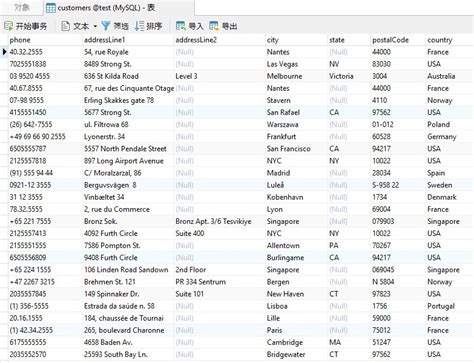Screen dimensions: 474x363
Task: Click the 排序 sort icon
Action: point(139,26)
